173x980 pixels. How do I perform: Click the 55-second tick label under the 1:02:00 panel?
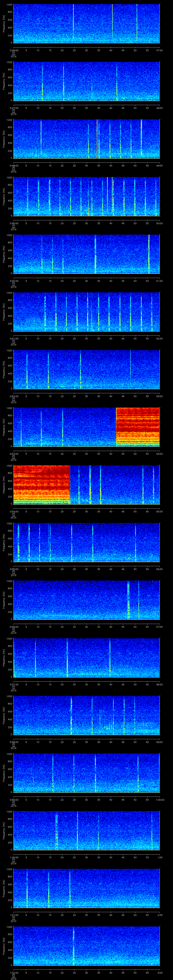click(x=147, y=972)
